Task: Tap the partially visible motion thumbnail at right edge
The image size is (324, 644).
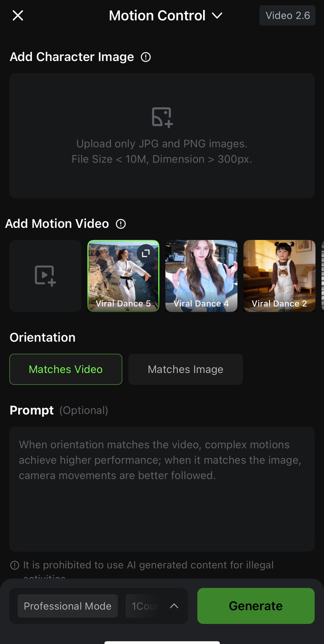Action: click(322, 276)
